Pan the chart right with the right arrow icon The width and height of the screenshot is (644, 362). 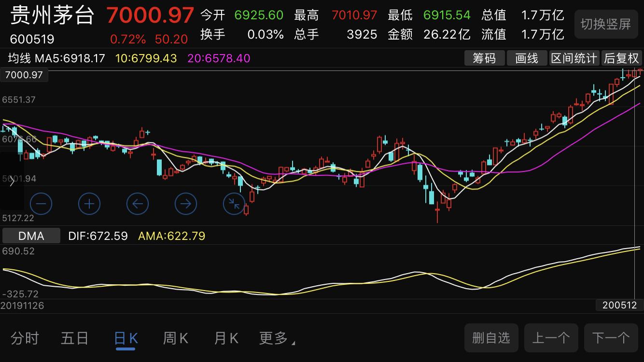tap(186, 204)
